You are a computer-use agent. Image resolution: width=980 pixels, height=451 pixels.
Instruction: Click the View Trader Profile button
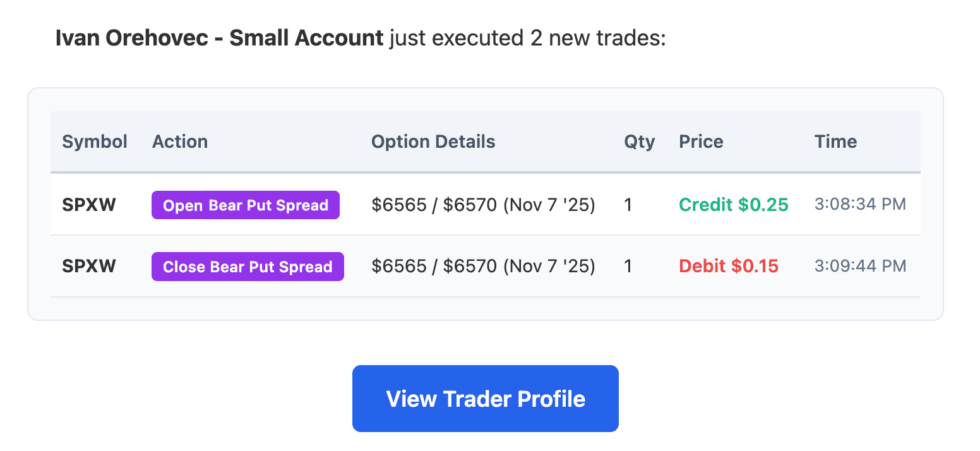[x=485, y=398]
